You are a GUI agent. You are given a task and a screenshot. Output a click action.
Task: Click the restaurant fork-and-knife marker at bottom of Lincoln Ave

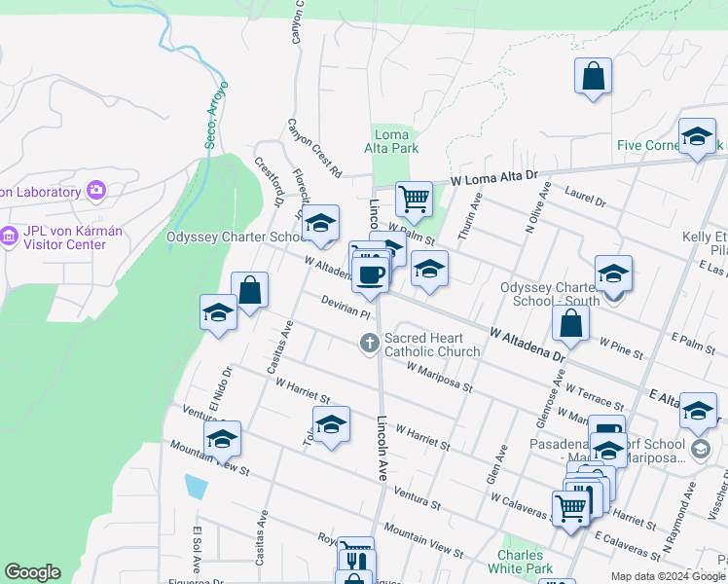(357, 562)
